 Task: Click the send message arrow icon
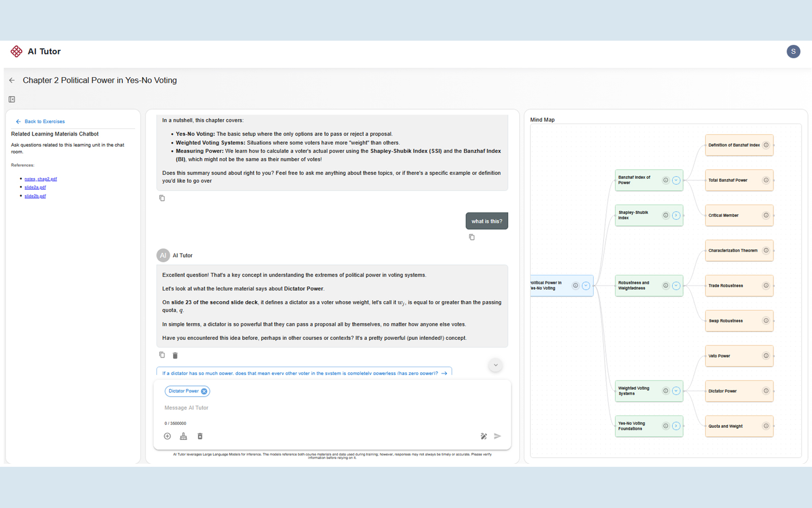point(498,436)
